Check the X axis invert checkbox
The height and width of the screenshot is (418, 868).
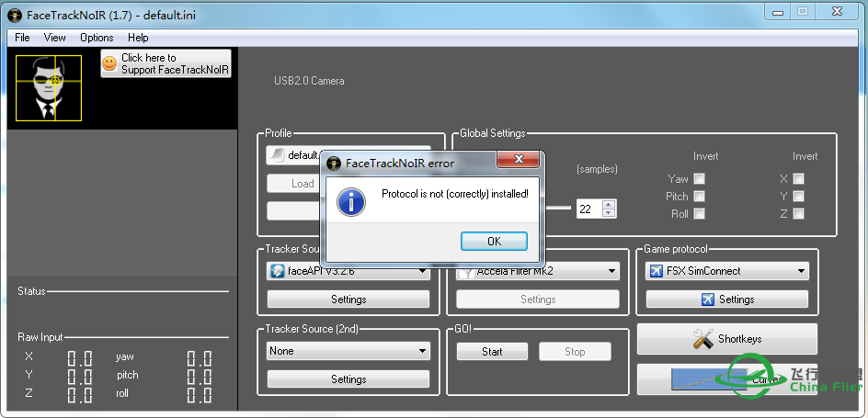(798, 179)
